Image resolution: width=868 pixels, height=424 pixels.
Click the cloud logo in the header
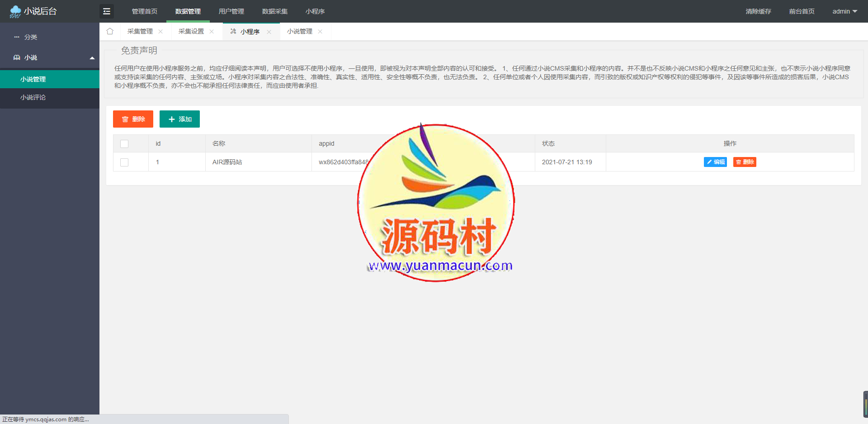[x=15, y=11]
